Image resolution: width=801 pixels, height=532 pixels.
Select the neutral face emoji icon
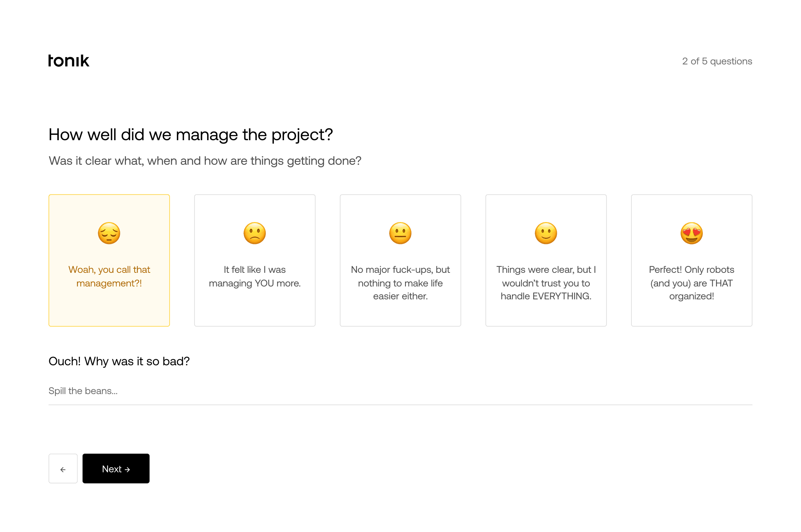click(400, 233)
